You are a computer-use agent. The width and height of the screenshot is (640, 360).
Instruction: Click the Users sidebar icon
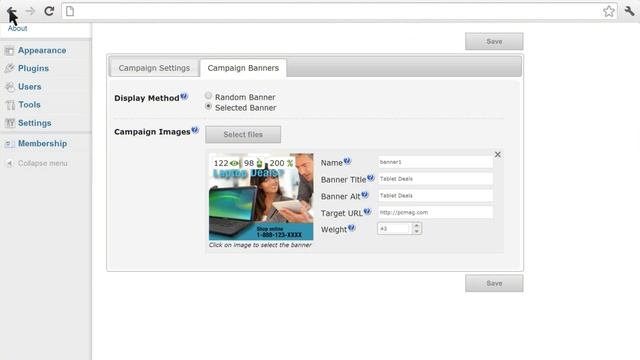[9, 87]
